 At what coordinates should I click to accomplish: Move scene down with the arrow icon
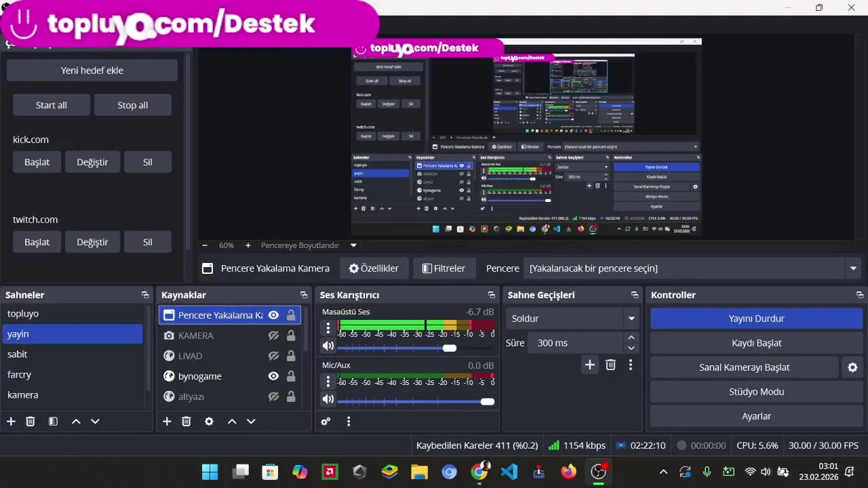pyautogui.click(x=95, y=422)
